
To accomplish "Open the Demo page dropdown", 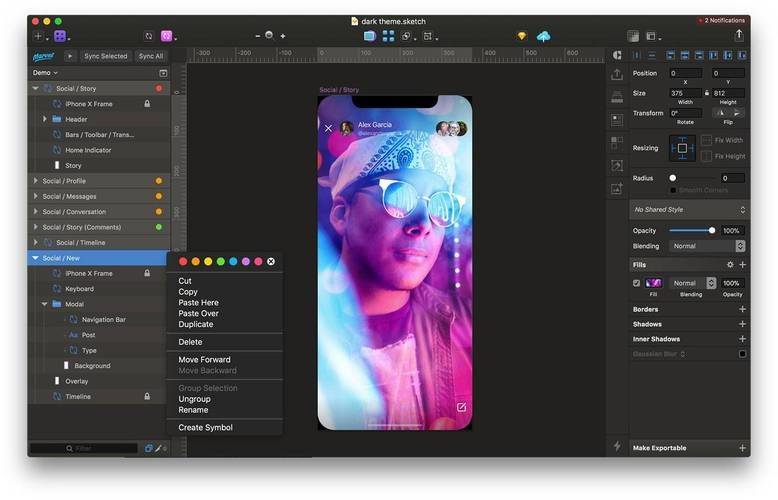I will [x=45, y=73].
